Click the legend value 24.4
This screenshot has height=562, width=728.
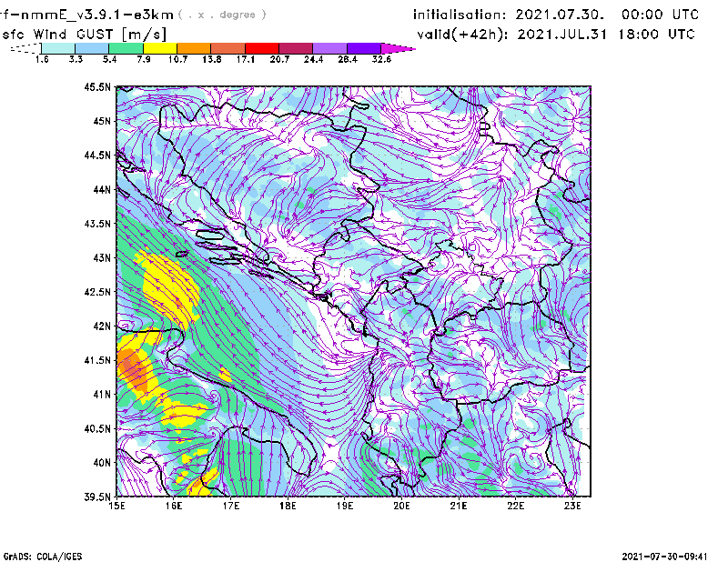click(313, 59)
